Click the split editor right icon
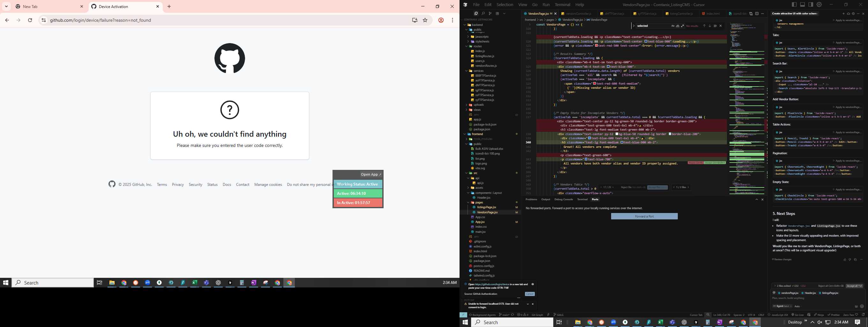 point(757,14)
